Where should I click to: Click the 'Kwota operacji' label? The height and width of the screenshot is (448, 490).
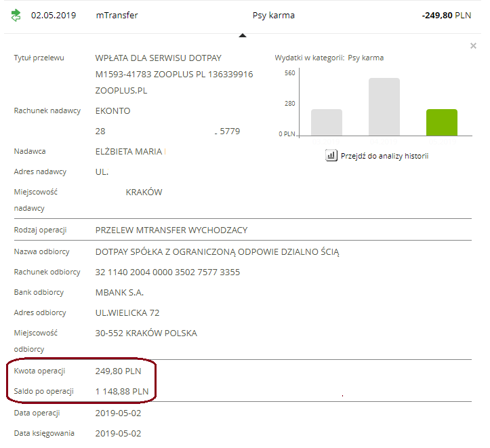pos(39,371)
